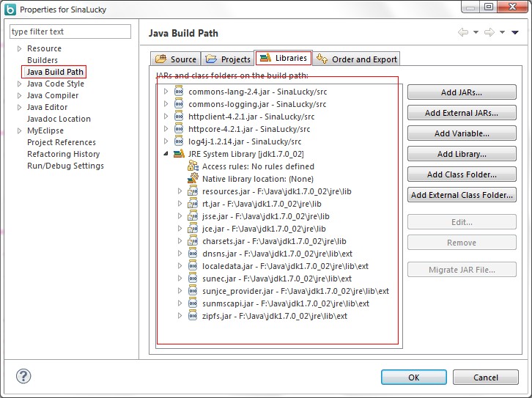This screenshot has width=532, height=398.
Task: Click the help question mark icon
Action: click(x=23, y=377)
